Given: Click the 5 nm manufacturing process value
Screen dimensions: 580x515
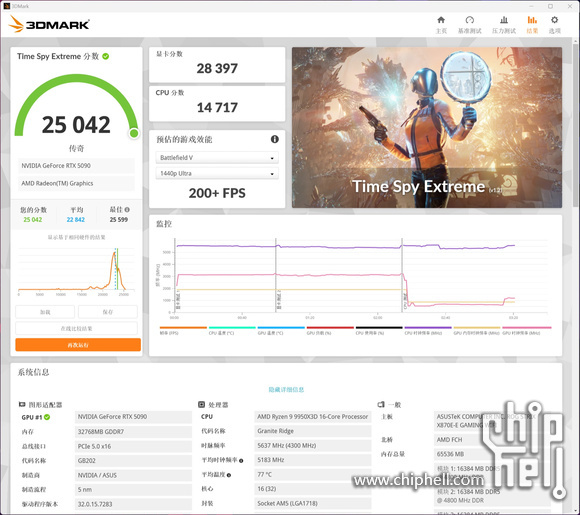Looking at the screenshot, I should [133, 489].
